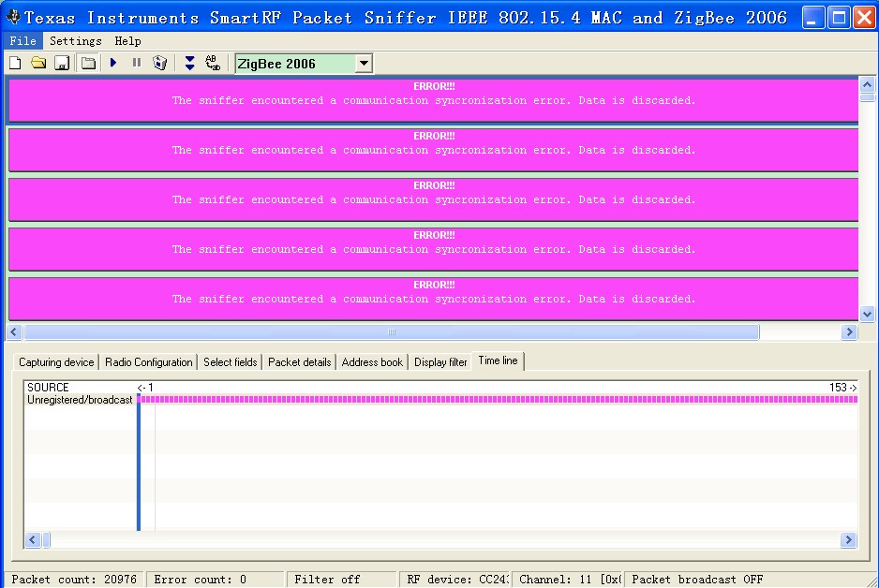Open the Select fields tab
879x588 pixels.
(x=230, y=362)
